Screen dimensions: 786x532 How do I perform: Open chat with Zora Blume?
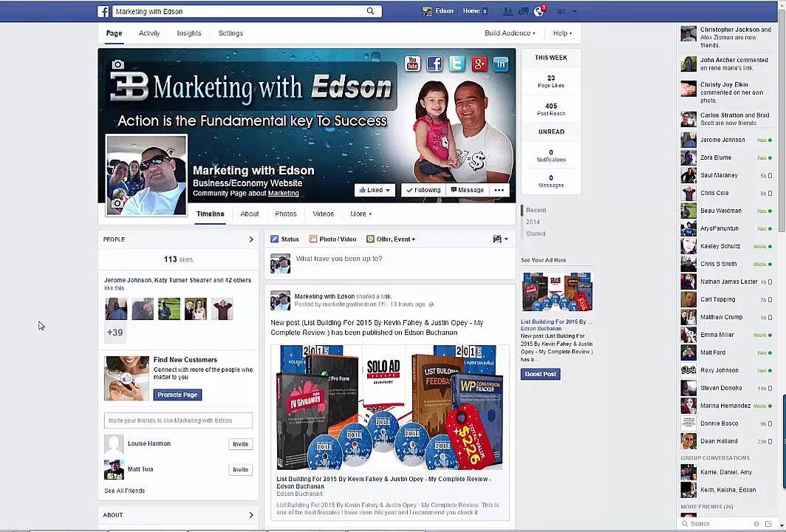point(727,157)
